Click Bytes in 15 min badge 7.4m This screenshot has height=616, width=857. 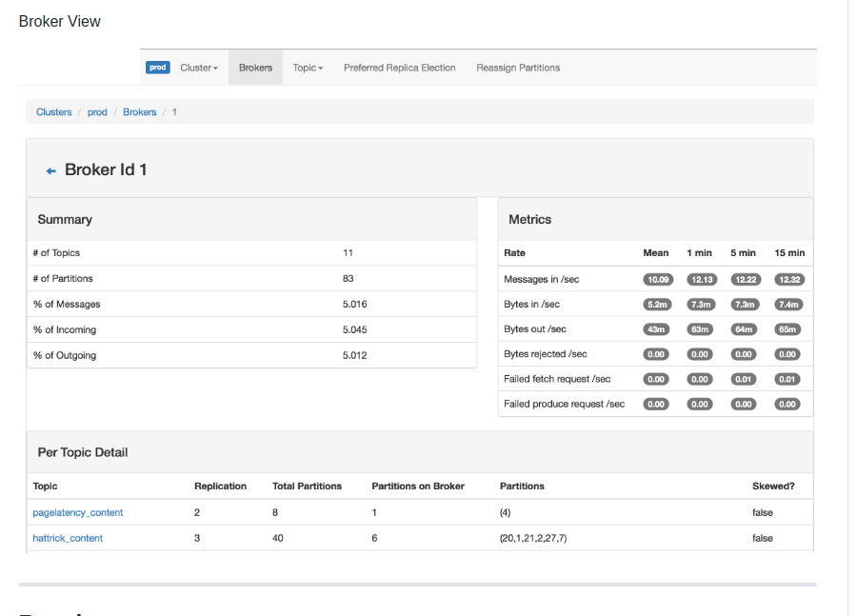pos(788,305)
